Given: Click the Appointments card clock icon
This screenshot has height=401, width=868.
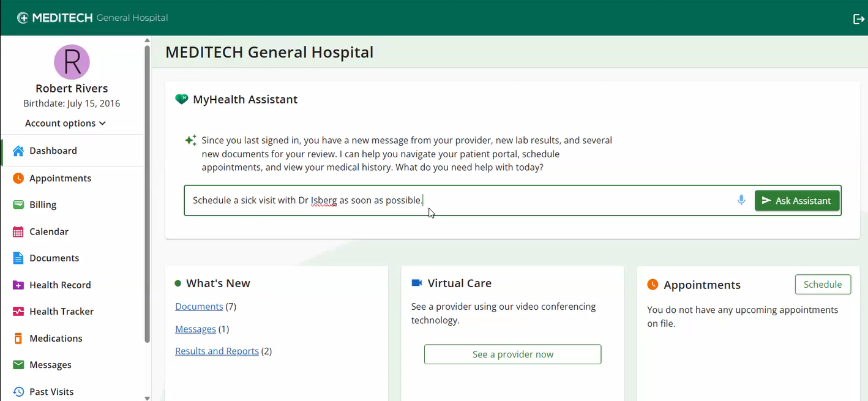Looking at the screenshot, I should (x=653, y=284).
